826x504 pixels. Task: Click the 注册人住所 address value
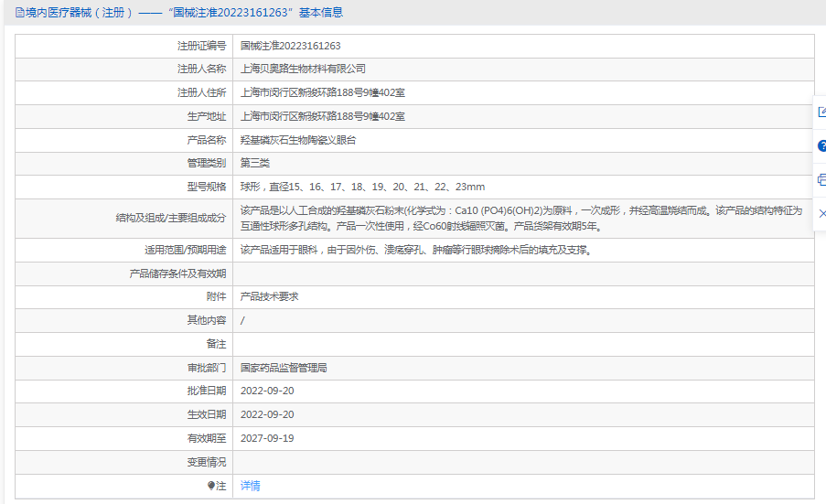tap(322, 92)
